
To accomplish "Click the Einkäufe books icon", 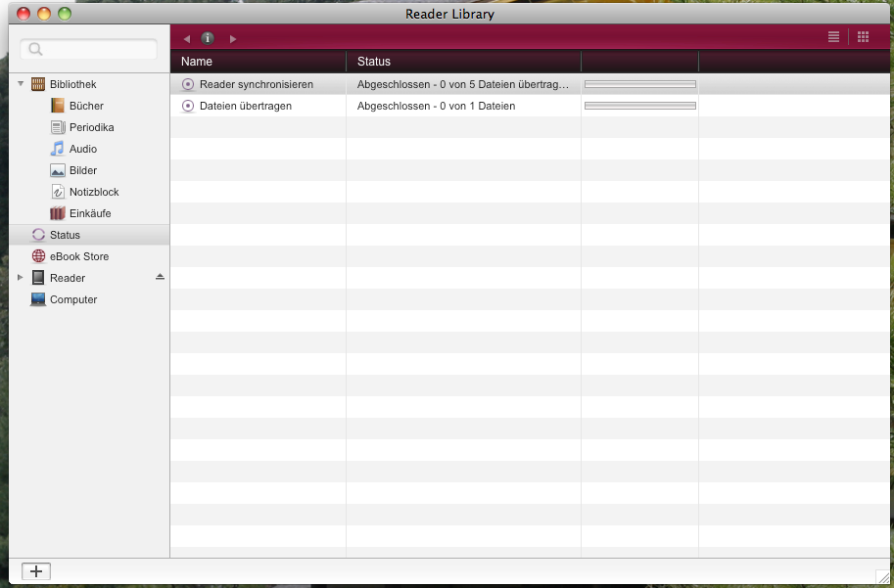I will 58,213.
